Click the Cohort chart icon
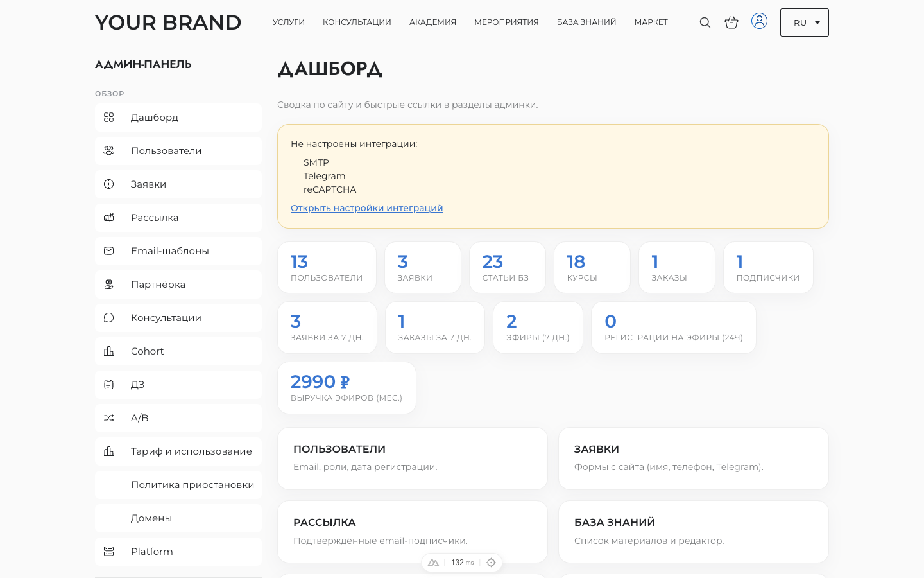This screenshot has height=578, width=924. [x=109, y=351]
